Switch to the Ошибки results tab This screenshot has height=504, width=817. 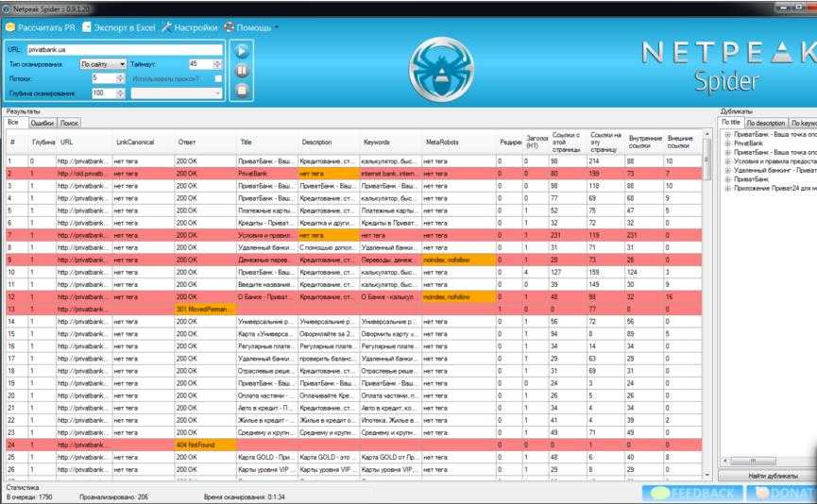[x=41, y=123]
